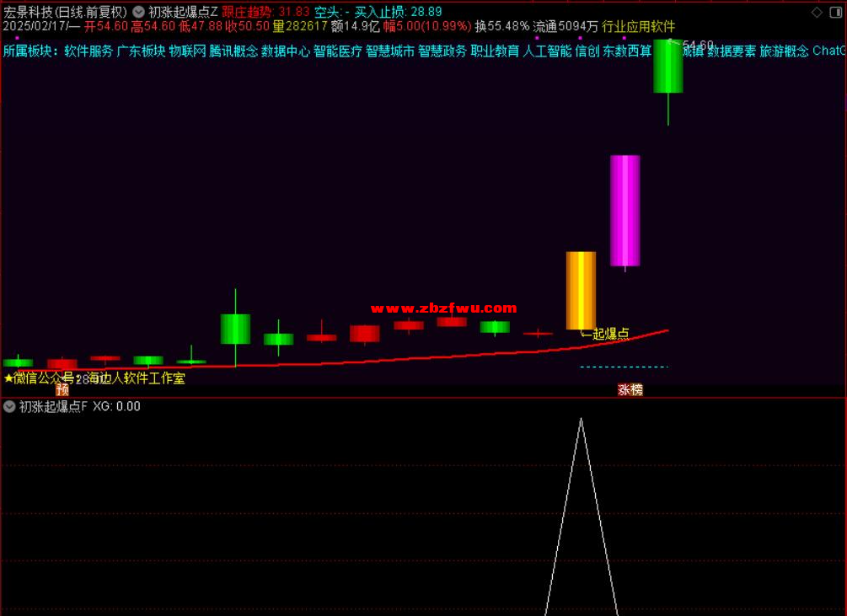This screenshot has height=616, width=847.
Task: Click the 起爆点 arrow label on the chart
Action: pyautogui.click(x=605, y=335)
